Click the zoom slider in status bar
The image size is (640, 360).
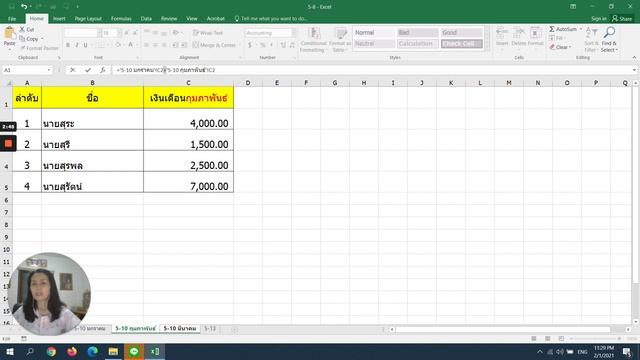point(596,339)
